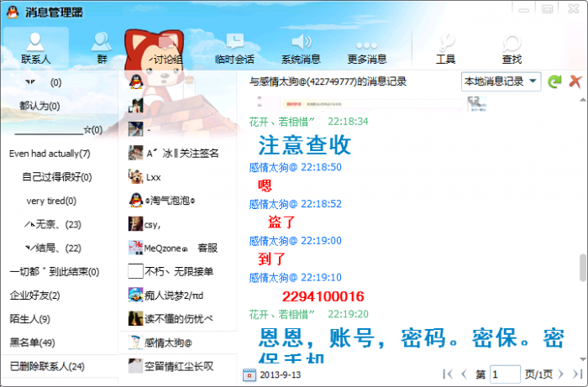588x387 pixels.
Task: Switch to the 群 groups tab
Action: click(102, 48)
